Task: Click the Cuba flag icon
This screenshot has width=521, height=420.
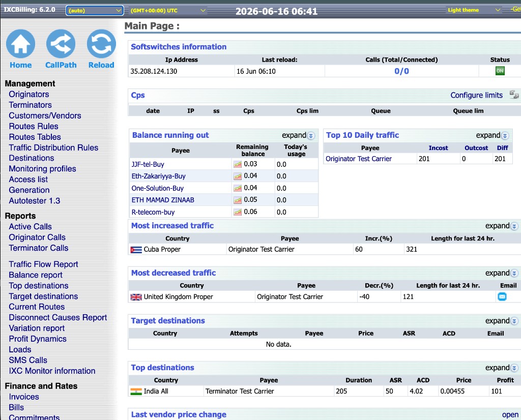Action: point(136,250)
